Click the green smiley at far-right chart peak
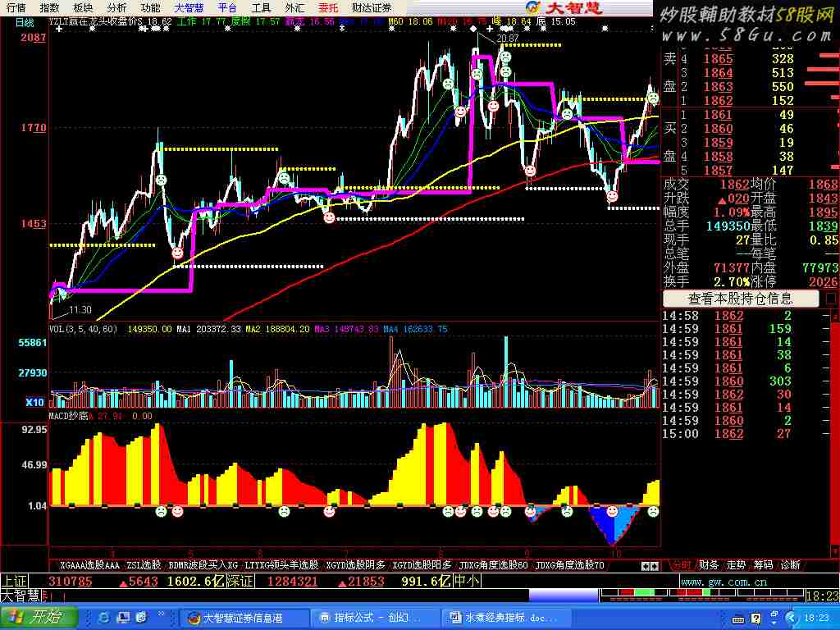 pos(653,98)
